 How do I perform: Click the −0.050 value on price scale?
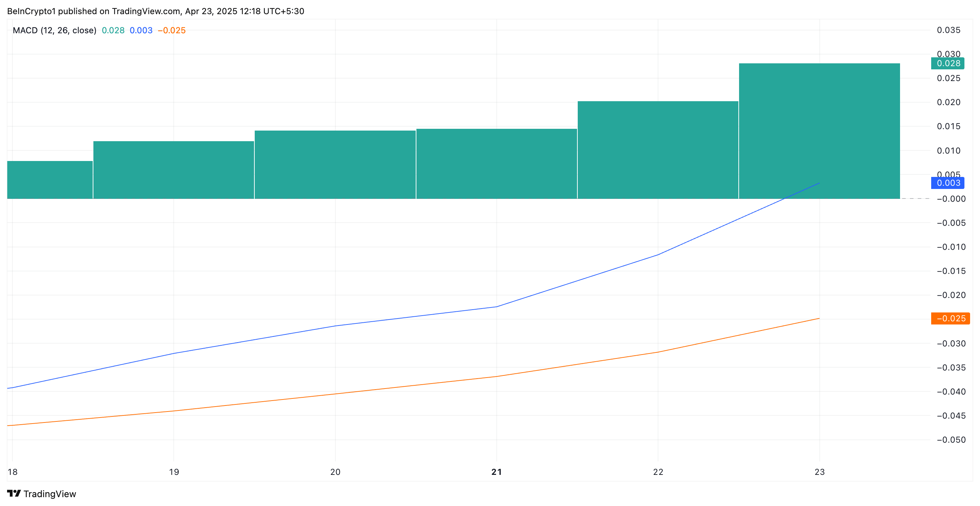point(951,440)
